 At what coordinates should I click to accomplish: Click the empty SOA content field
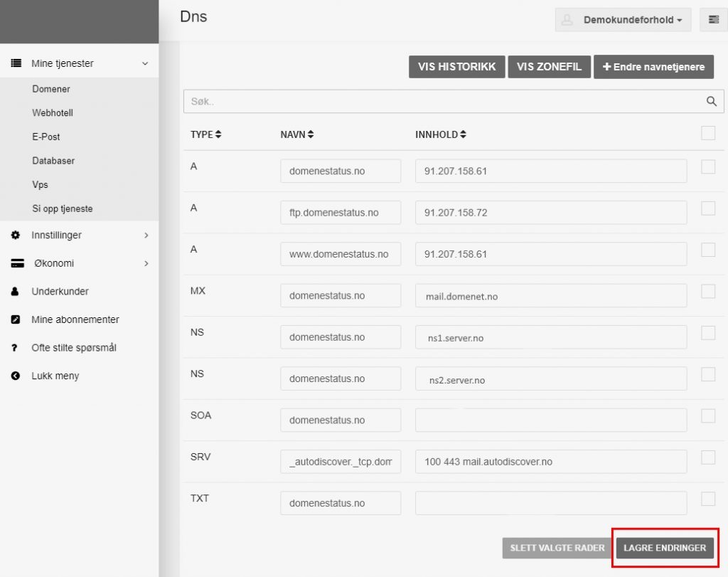tap(551, 420)
